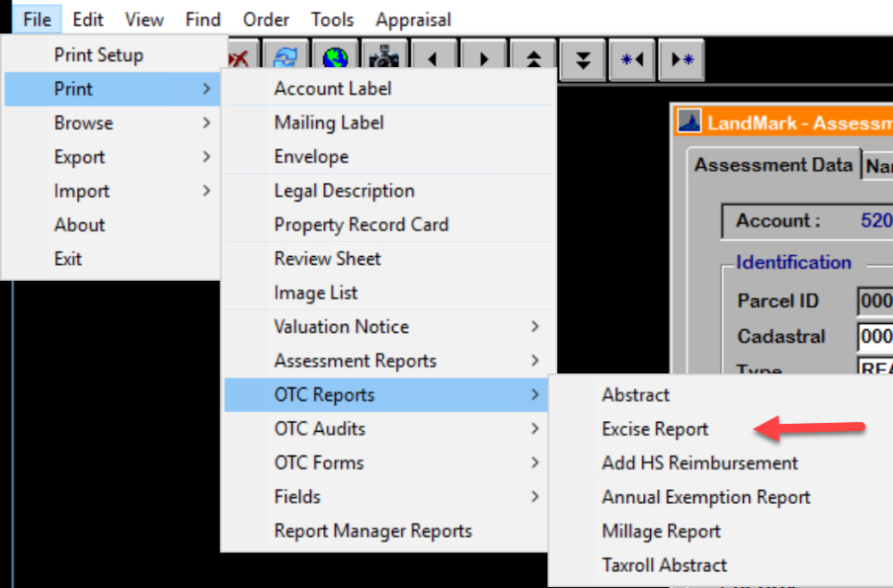Jump to last record with star-right icon
893x588 pixels.
[680, 59]
